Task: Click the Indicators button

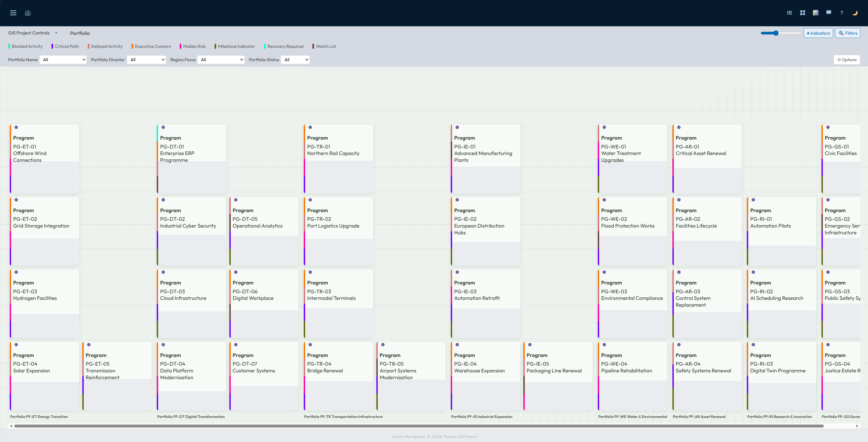Action: tap(818, 33)
